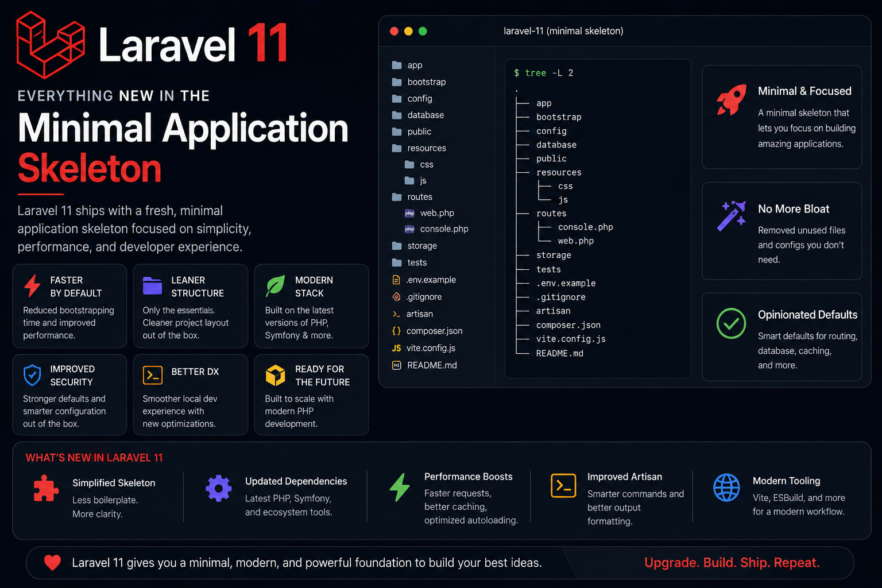Click the Simplified Skeleton heading
Screen dimensions: 882x588
click(x=114, y=483)
